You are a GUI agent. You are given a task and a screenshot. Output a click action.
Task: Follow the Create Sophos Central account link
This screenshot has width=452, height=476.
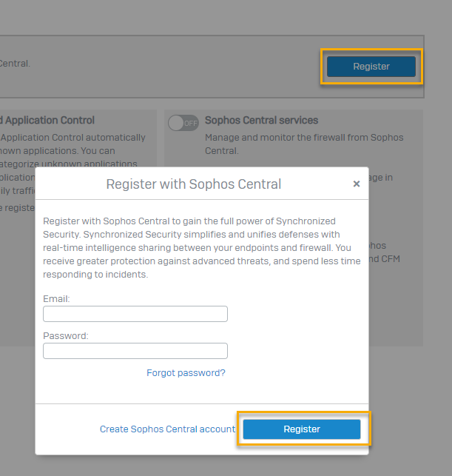(x=167, y=429)
